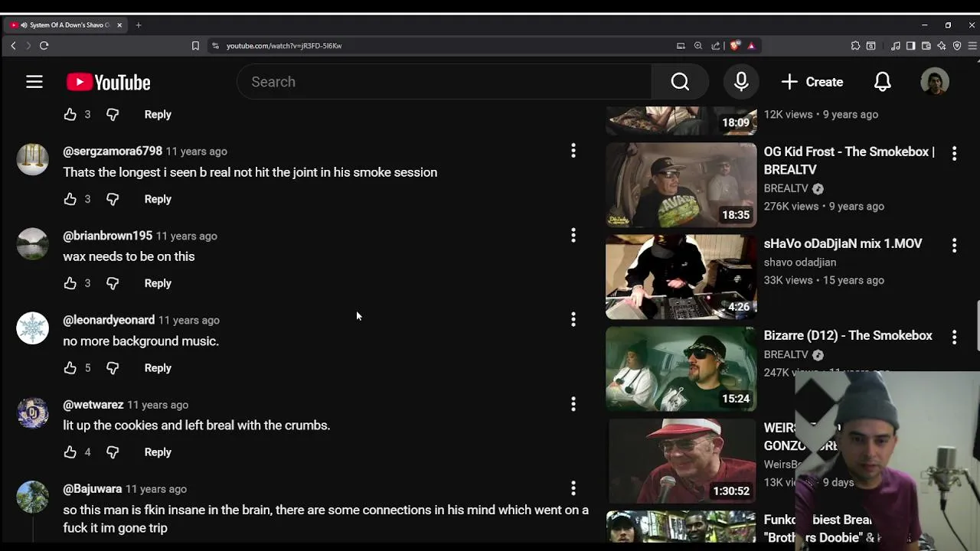Image resolution: width=980 pixels, height=551 pixels.
Task: Go back in browser history
Action: pyautogui.click(x=13, y=46)
